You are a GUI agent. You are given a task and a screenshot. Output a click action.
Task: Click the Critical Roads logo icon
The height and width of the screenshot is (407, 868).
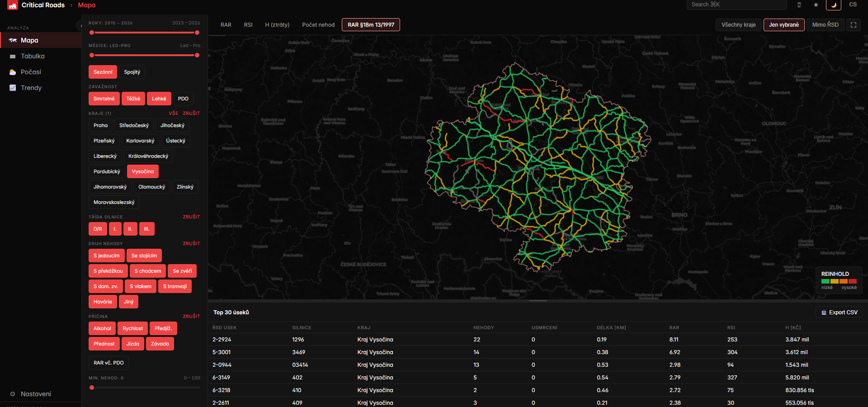[x=13, y=5]
